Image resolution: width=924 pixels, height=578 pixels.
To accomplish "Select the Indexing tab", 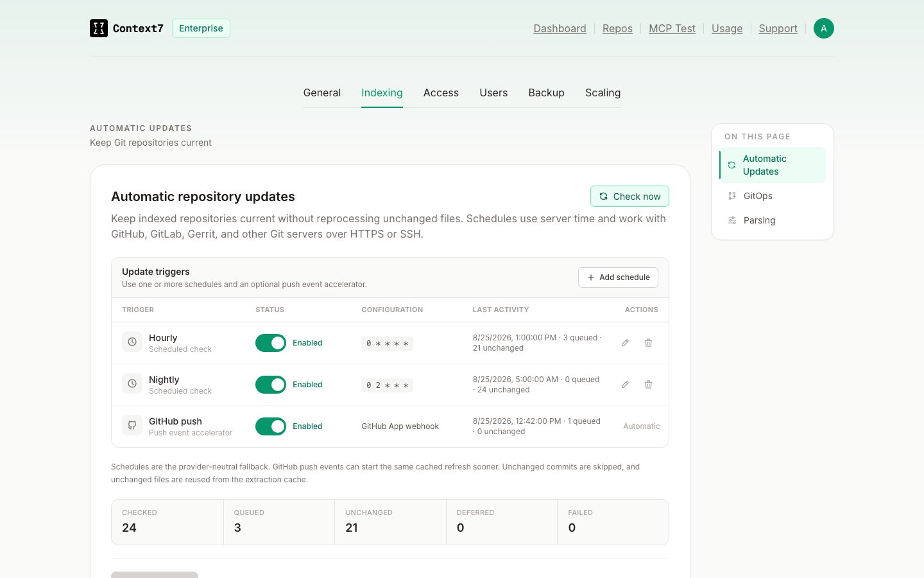I will click(382, 92).
